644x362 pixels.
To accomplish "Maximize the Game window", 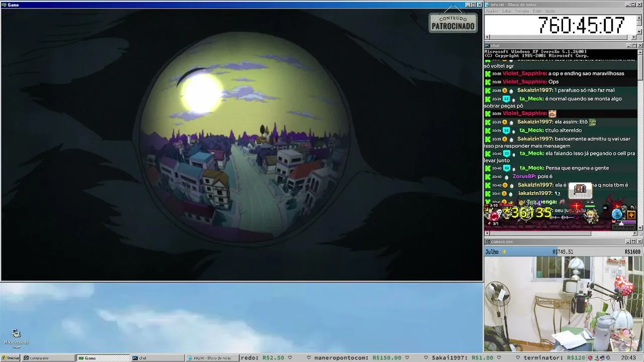I will pyautogui.click(x=473, y=5).
